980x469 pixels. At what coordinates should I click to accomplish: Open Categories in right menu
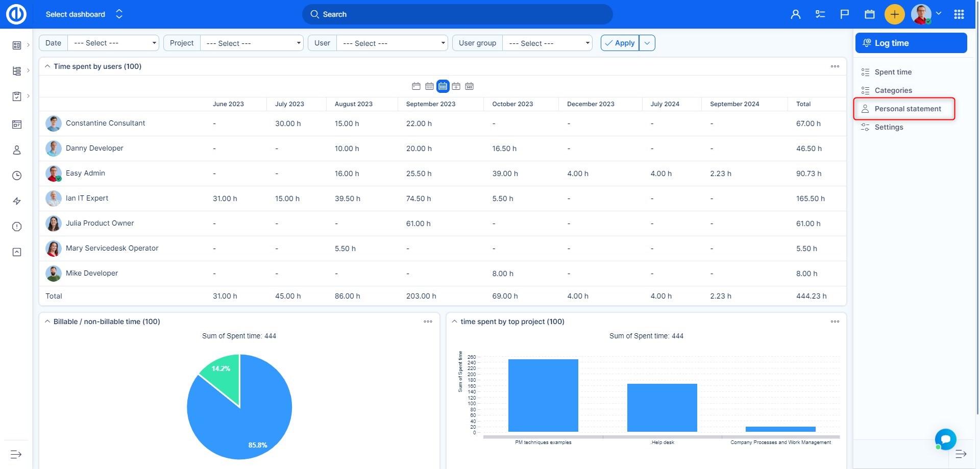click(x=893, y=90)
